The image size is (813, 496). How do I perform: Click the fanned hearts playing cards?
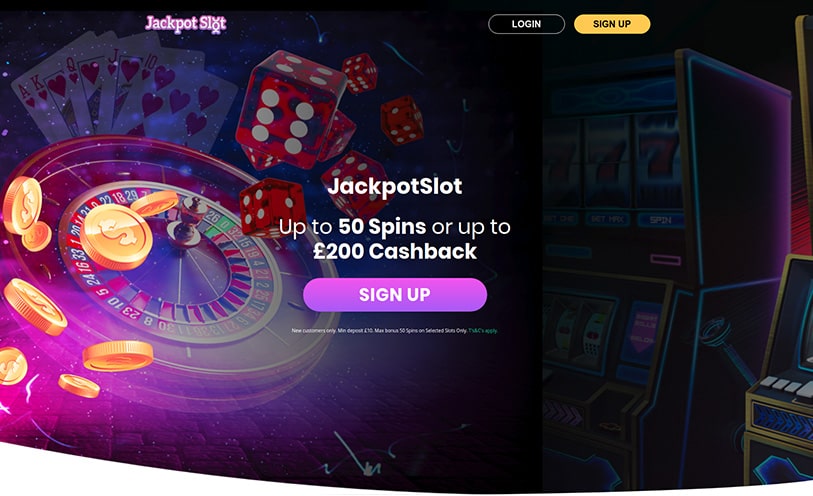pyautogui.click(x=124, y=93)
